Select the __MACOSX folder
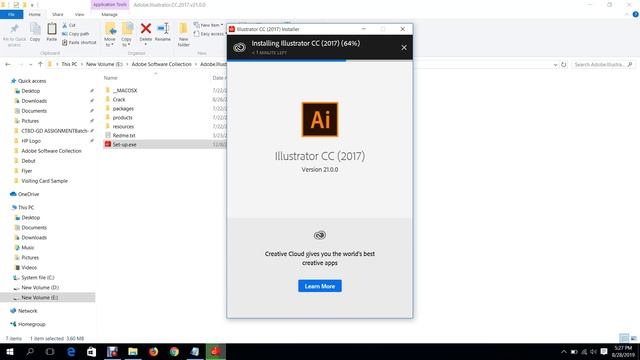 (125, 90)
